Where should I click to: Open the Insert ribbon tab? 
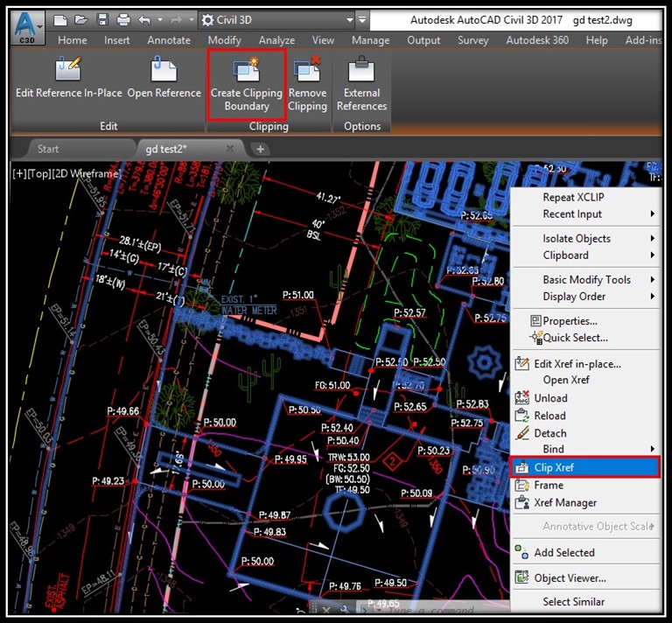click(116, 40)
